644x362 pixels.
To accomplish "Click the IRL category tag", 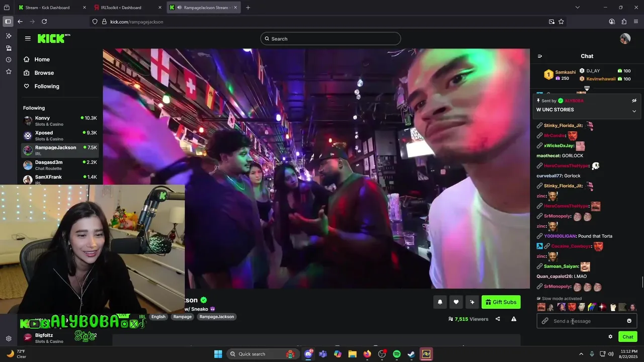I will point(142,317).
